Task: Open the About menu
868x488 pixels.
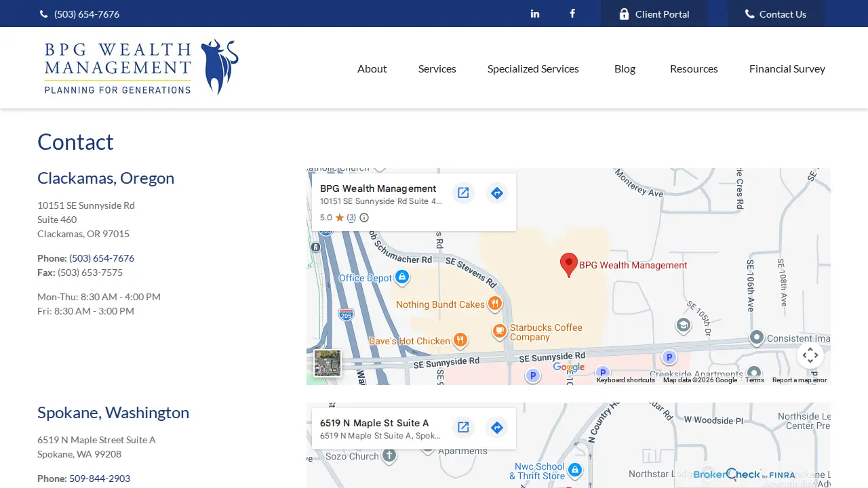Action: point(372,68)
